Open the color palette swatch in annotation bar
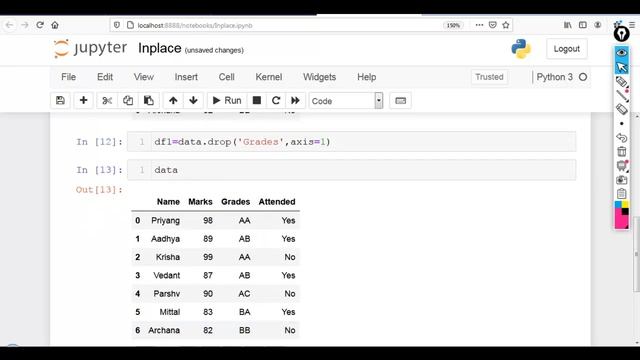 click(x=622, y=215)
